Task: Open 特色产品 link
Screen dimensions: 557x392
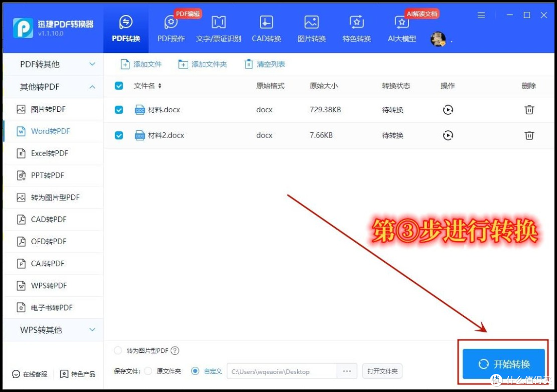Action: tap(78, 374)
